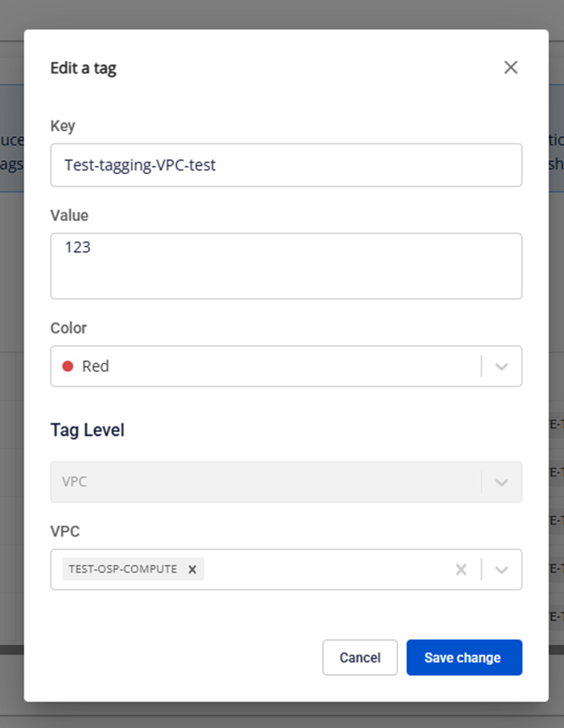Click the Key field label

pos(63,126)
